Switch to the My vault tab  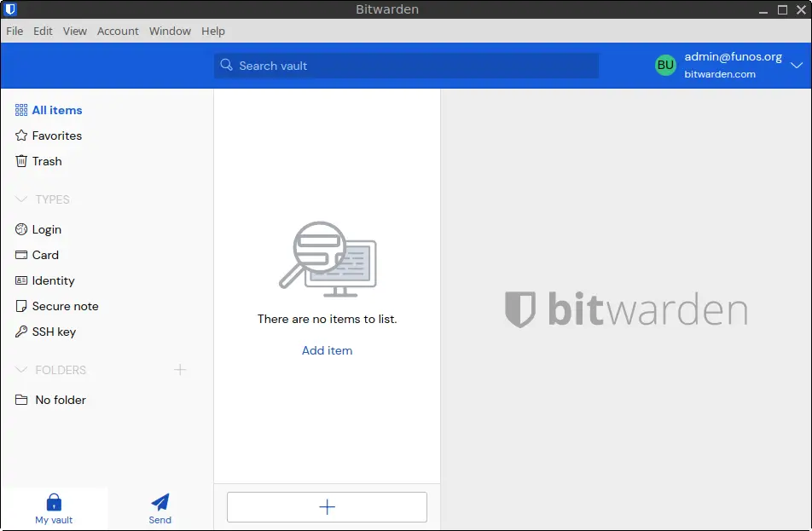[54, 509]
